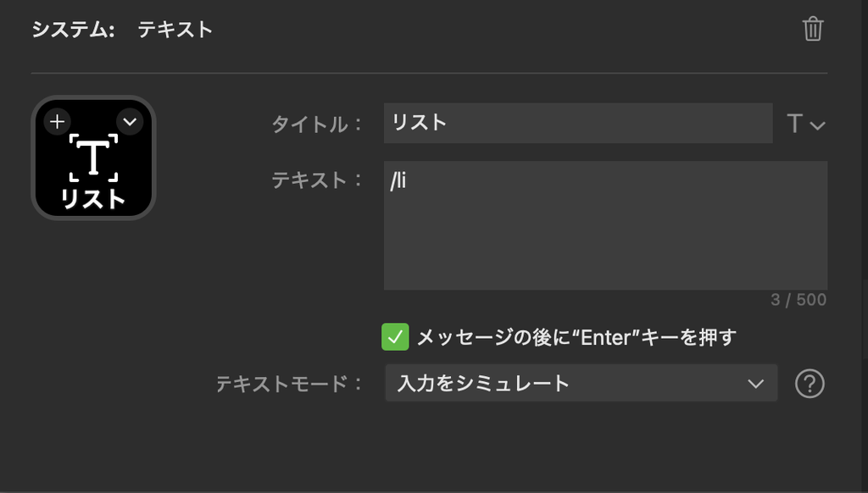Viewport: 868px width, 493px height.
Task: Open the key image chevron menu
Action: (130, 122)
